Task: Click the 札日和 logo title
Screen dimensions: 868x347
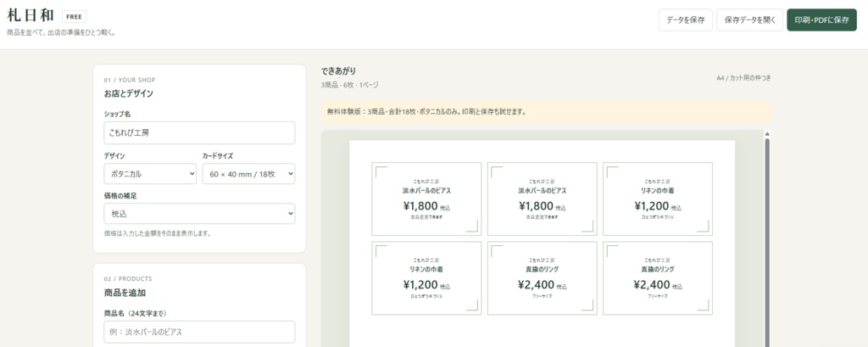Action: point(31,15)
